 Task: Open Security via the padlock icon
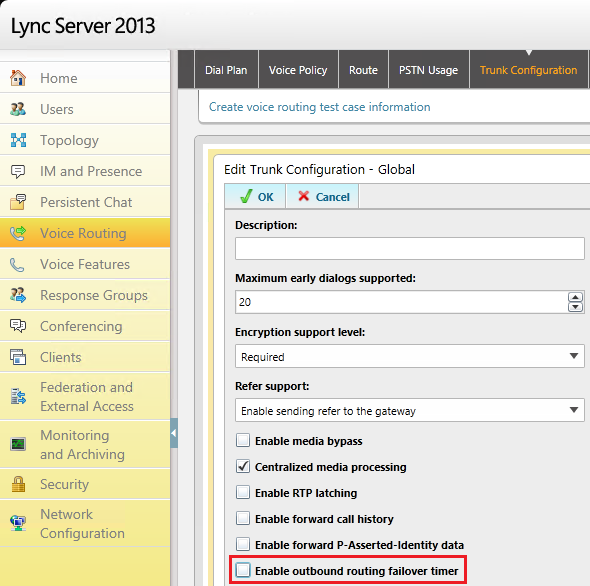(x=18, y=484)
